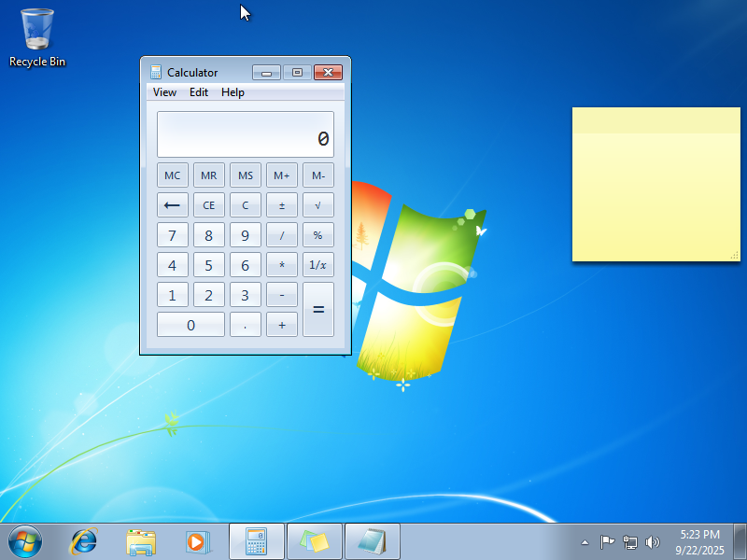Click the volume speaker tray icon
Image resolution: width=747 pixels, height=560 pixels.
[652, 542]
